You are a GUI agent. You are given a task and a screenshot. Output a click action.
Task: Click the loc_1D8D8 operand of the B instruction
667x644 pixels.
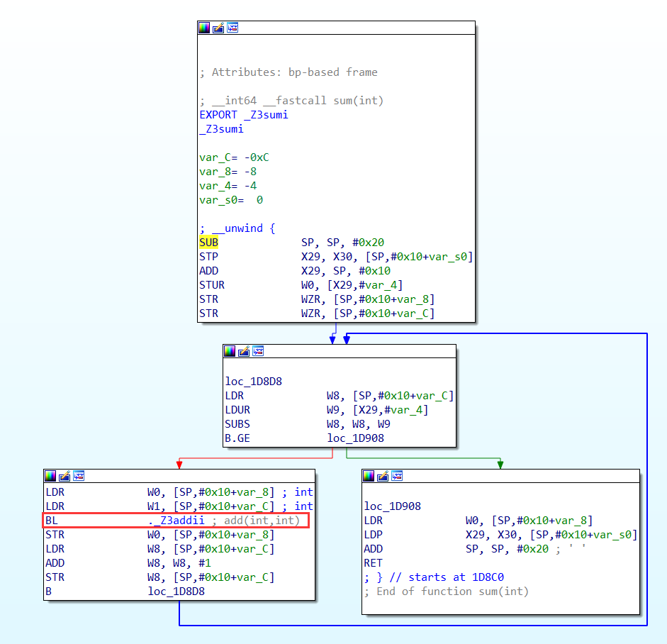(x=176, y=592)
